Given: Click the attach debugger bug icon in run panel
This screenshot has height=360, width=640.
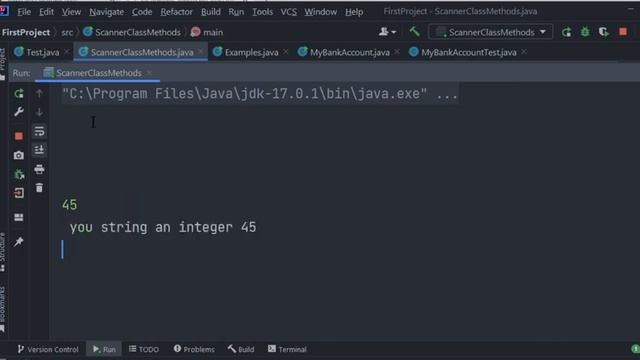Looking at the screenshot, I should (19, 174).
